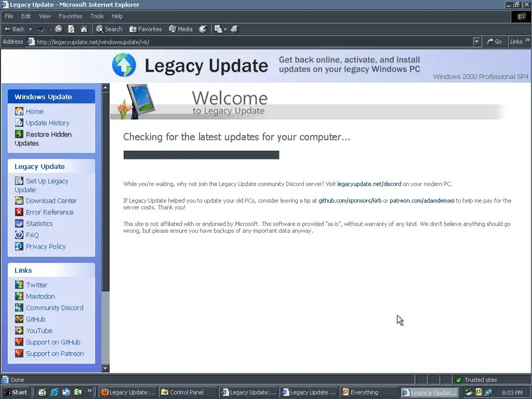The height and width of the screenshot is (399, 532).
Task: Click the Privacy Policy info icon
Action: [19, 246]
